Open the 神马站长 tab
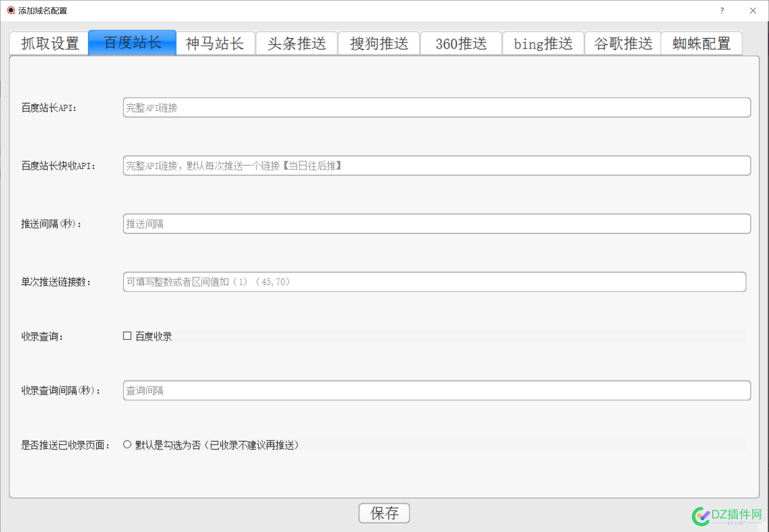The height and width of the screenshot is (532, 769). click(215, 44)
